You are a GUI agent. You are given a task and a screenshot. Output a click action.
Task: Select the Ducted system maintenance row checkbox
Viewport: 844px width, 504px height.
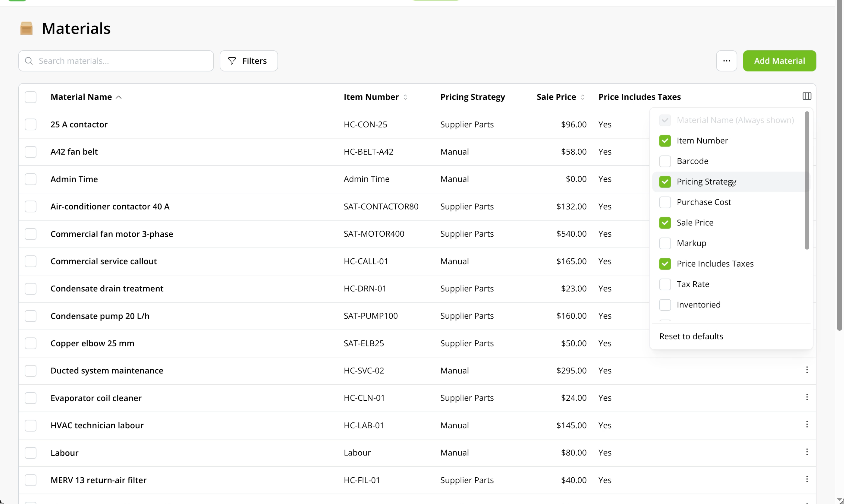(31, 370)
